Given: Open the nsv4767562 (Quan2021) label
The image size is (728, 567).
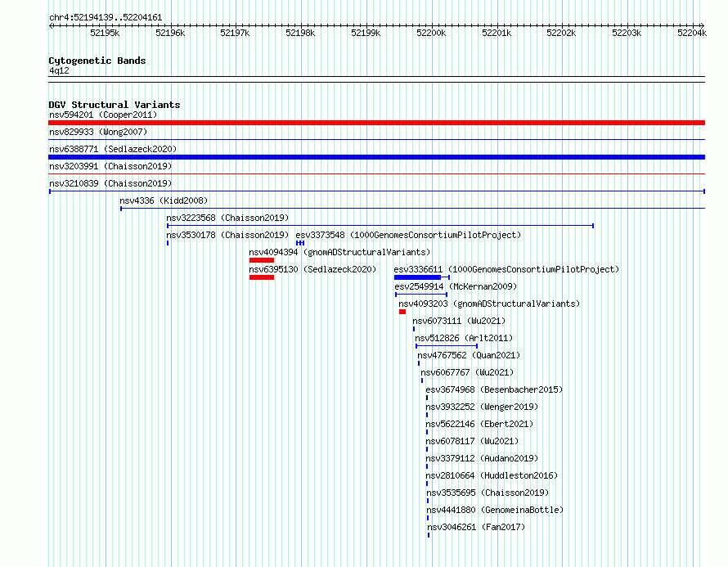Looking at the screenshot, I should click(x=469, y=355).
